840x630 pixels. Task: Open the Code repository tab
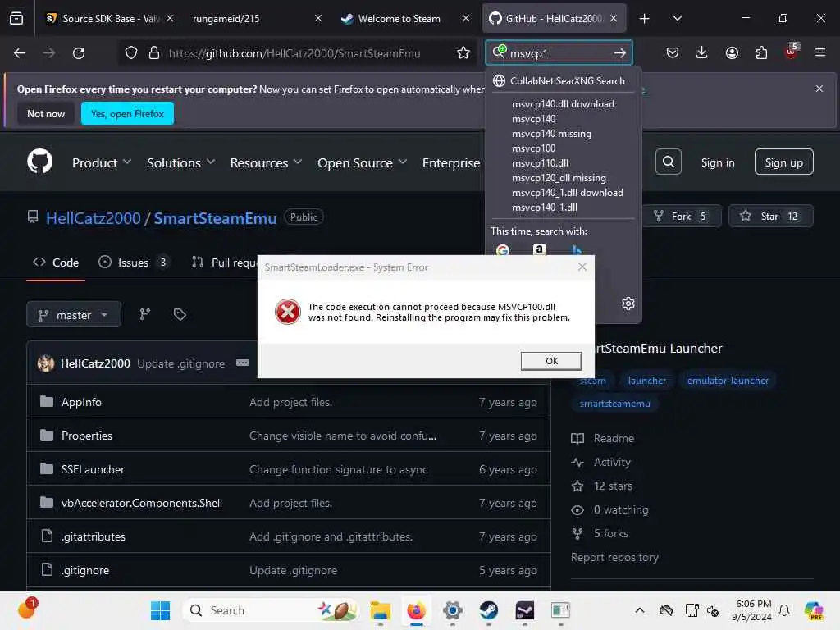(x=56, y=262)
